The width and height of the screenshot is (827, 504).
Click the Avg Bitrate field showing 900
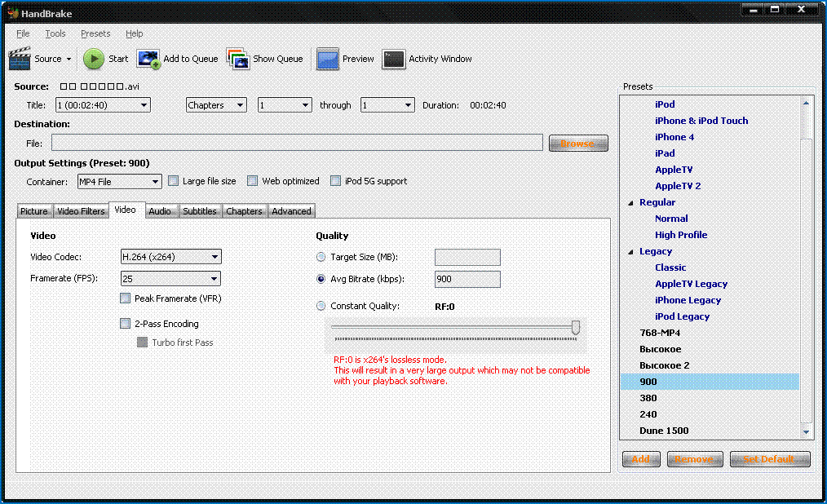click(467, 280)
